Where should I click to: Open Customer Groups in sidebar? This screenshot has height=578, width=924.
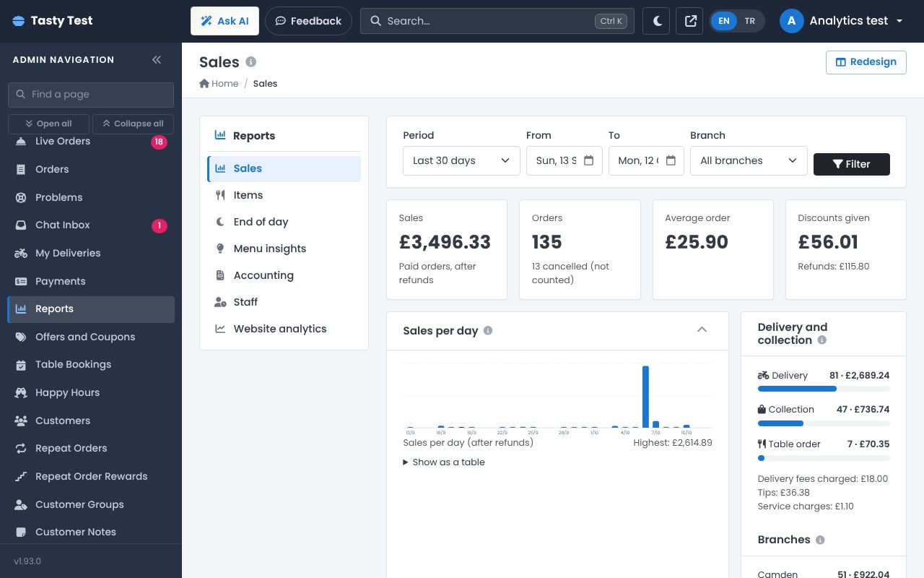tap(91, 504)
